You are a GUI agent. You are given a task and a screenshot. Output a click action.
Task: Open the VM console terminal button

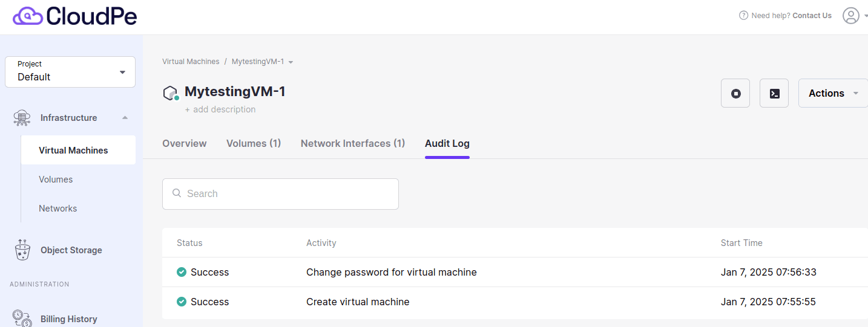774,93
